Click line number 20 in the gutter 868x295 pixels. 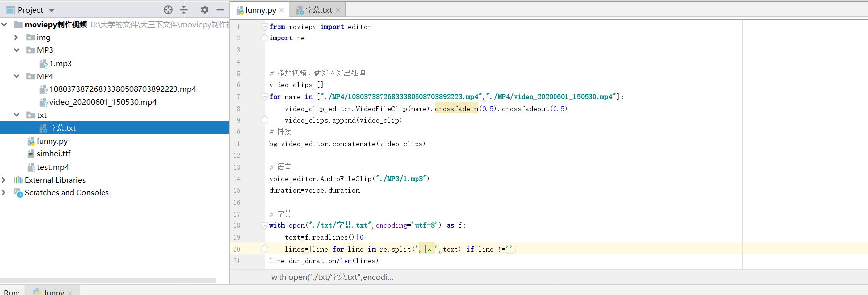pyautogui.click(x=237, y=249)
